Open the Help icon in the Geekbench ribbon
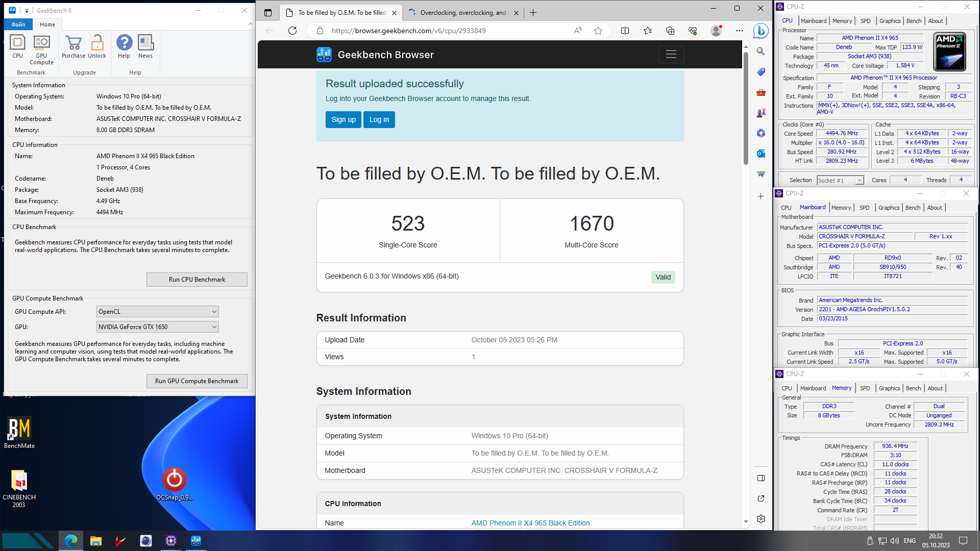 pos(124,47)
